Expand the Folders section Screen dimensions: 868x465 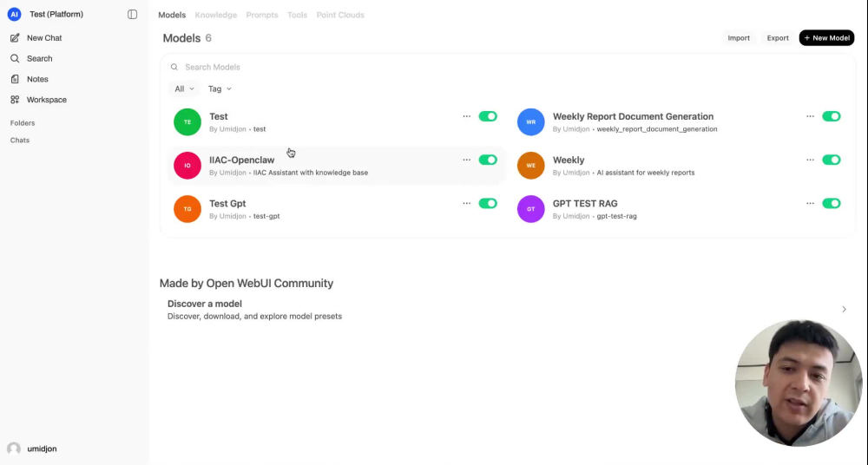tap(23, 123)
